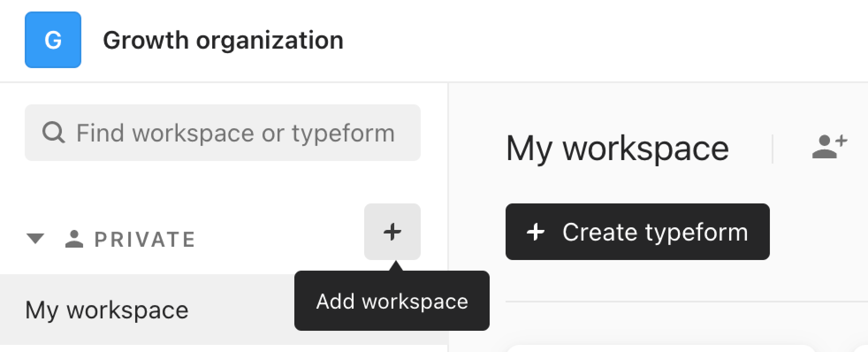Click the Create typeform button
Image resolution: width=868 pixels, height=352 pixels.
click(638, 232)
